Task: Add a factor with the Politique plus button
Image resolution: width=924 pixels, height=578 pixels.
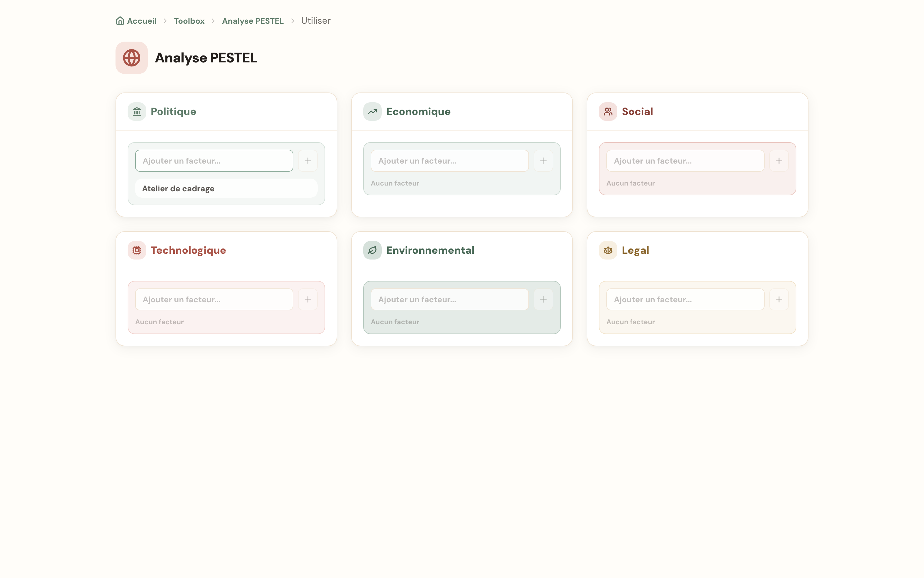Action: [x=308, y=161]
